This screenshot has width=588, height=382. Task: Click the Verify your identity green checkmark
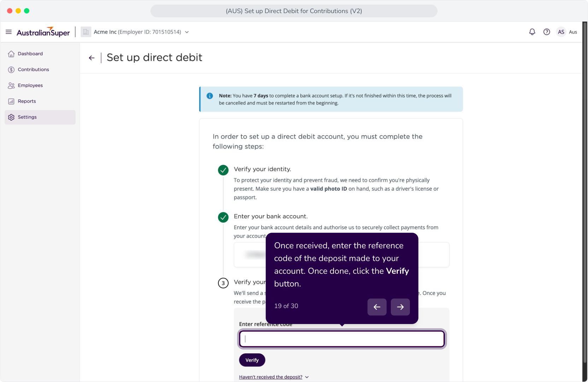pyautogui.click(x=223, y=170)
